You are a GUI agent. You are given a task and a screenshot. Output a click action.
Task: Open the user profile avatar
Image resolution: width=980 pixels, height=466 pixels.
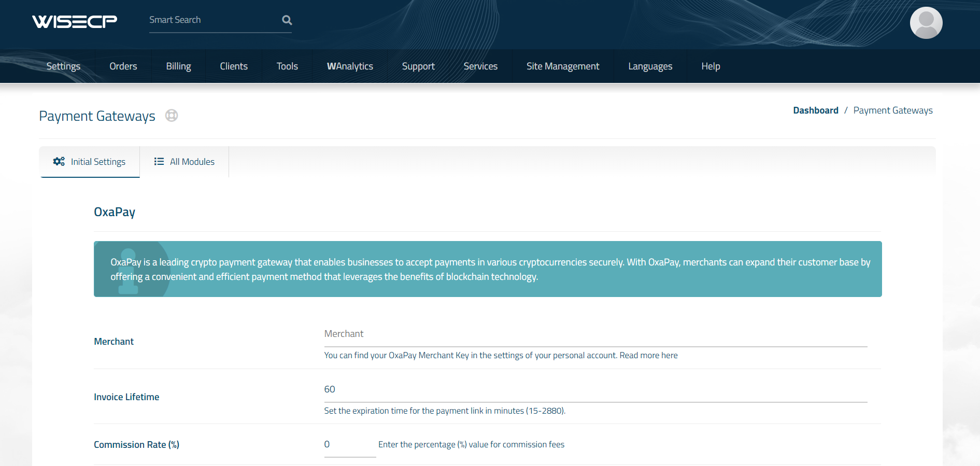pyautogui.click(x=926, y=23)
